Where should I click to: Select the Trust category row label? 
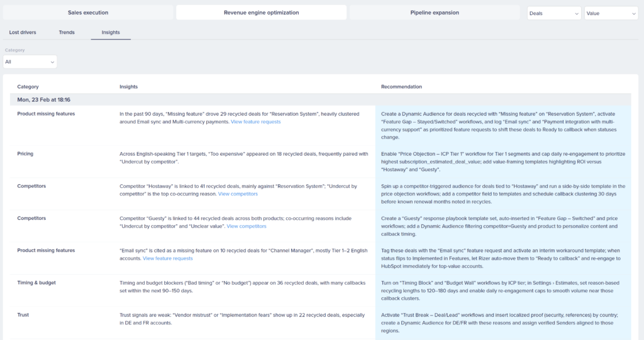pos(23,315)
